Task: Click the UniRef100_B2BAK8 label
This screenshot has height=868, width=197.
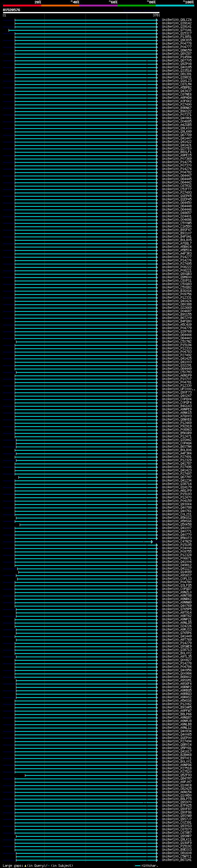Action: coord(177,754)
